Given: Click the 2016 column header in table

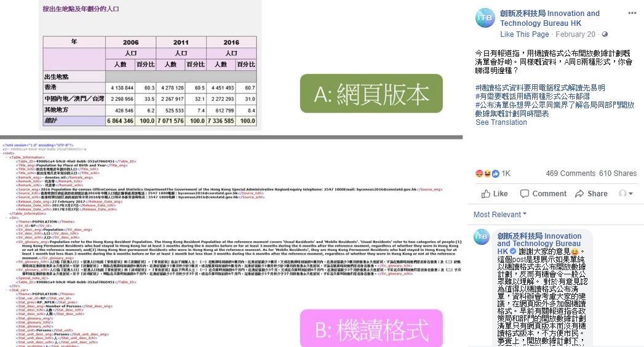Looking at the screenshot, I should pos(231,42).
